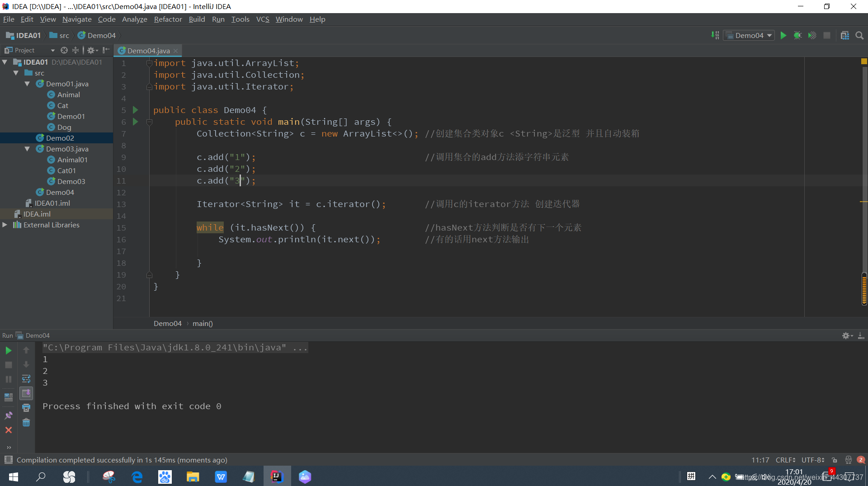Open the VCS menu

tap(263, 19)
